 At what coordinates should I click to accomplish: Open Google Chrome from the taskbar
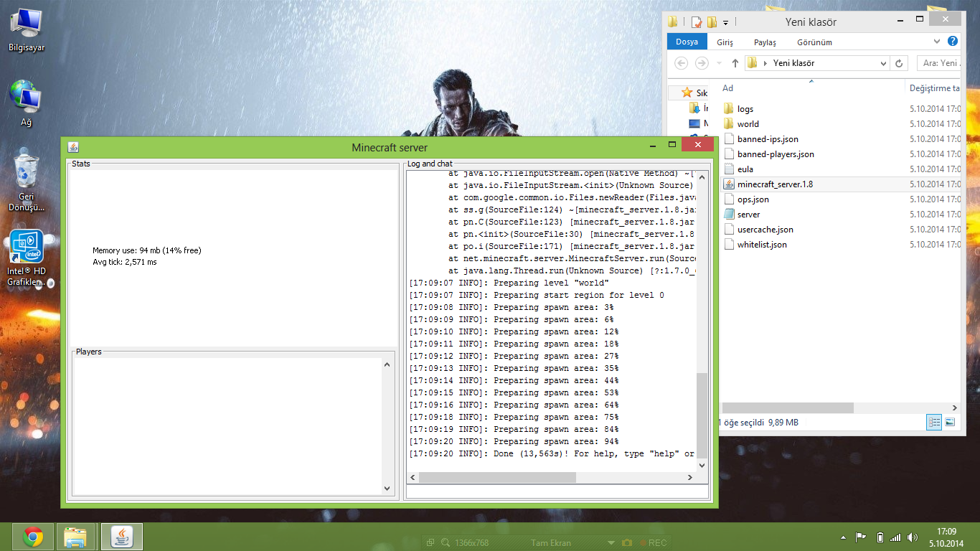tap(33, 537)
